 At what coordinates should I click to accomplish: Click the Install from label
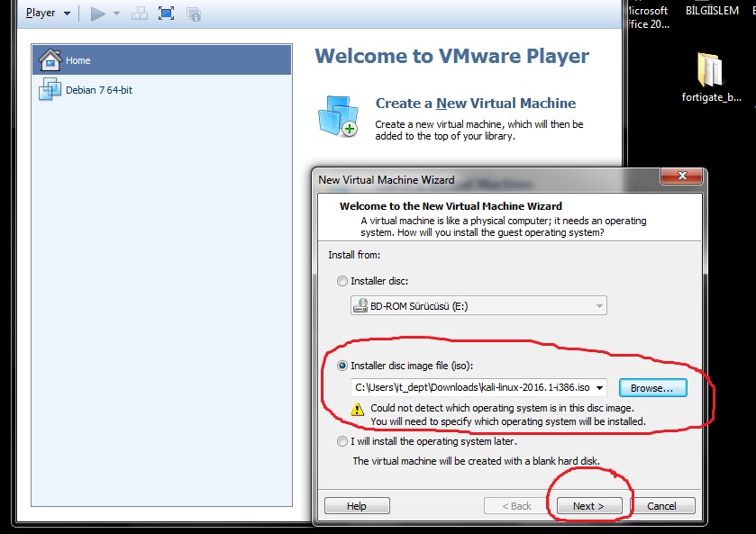pos(354,255)
